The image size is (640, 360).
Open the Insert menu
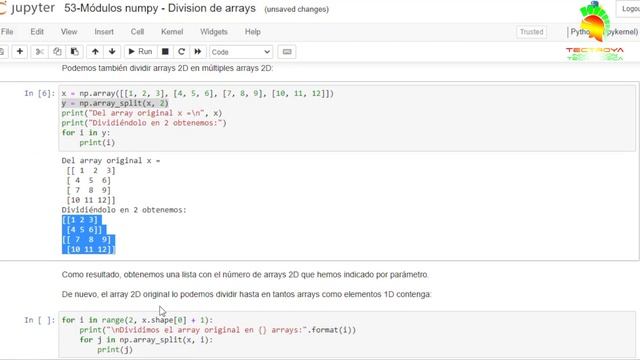point(104,32)
